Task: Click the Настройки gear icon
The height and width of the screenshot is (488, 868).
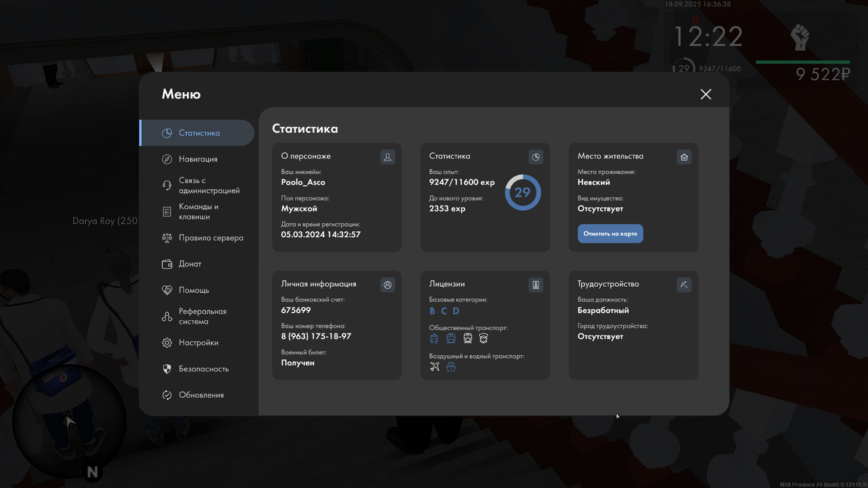Action: tap(167, 343)
